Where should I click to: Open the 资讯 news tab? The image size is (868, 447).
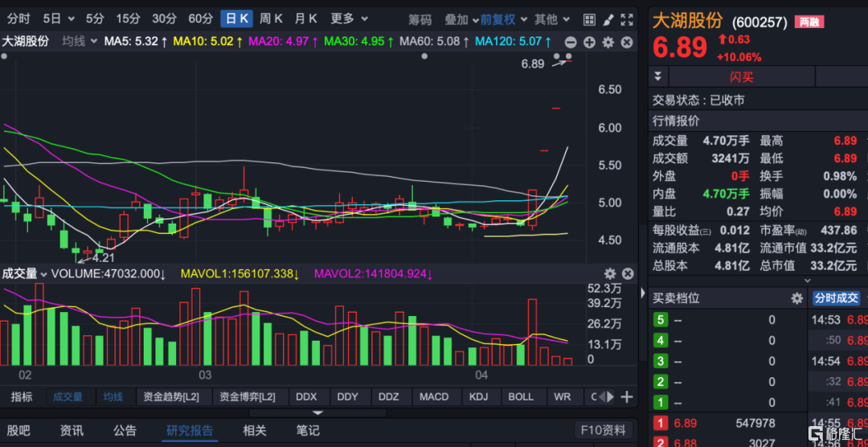click(72, 430)
